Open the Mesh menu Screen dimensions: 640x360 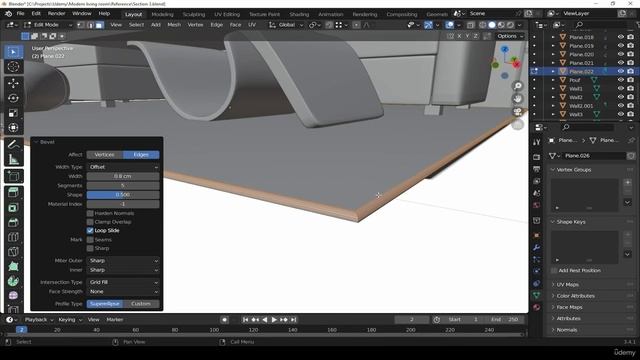coord(174,25)
